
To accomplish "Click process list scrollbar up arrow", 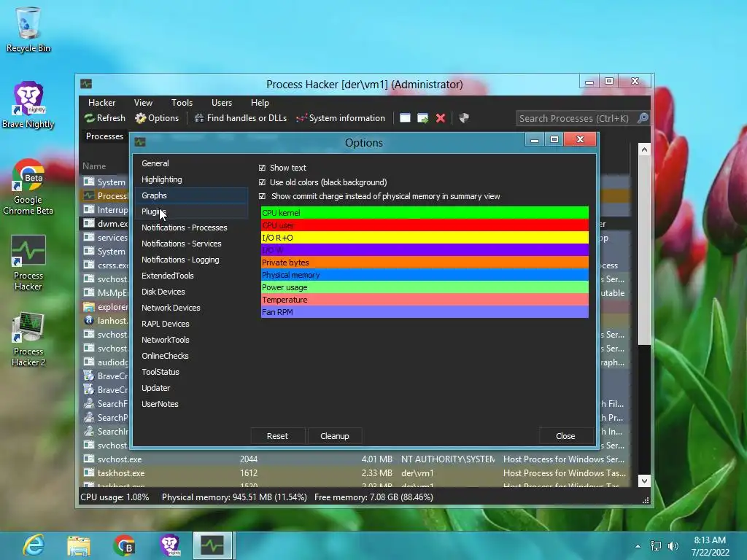I will 644,149.
